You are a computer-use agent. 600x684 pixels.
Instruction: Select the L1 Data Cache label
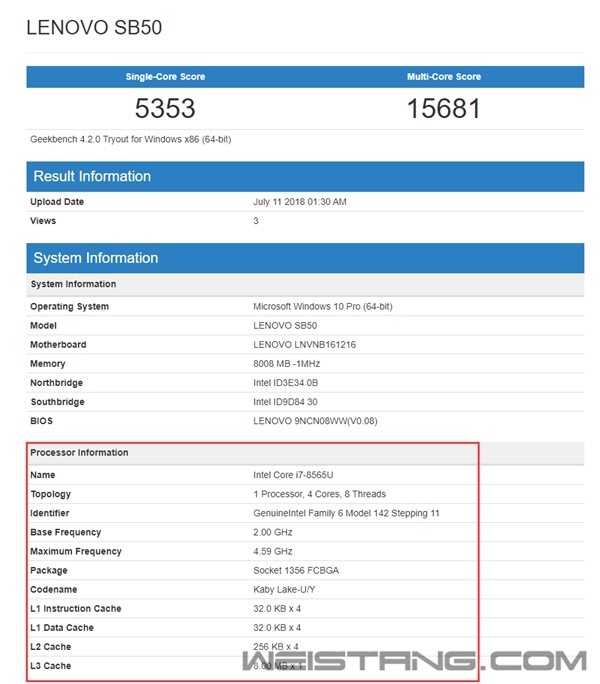(62, 628)
